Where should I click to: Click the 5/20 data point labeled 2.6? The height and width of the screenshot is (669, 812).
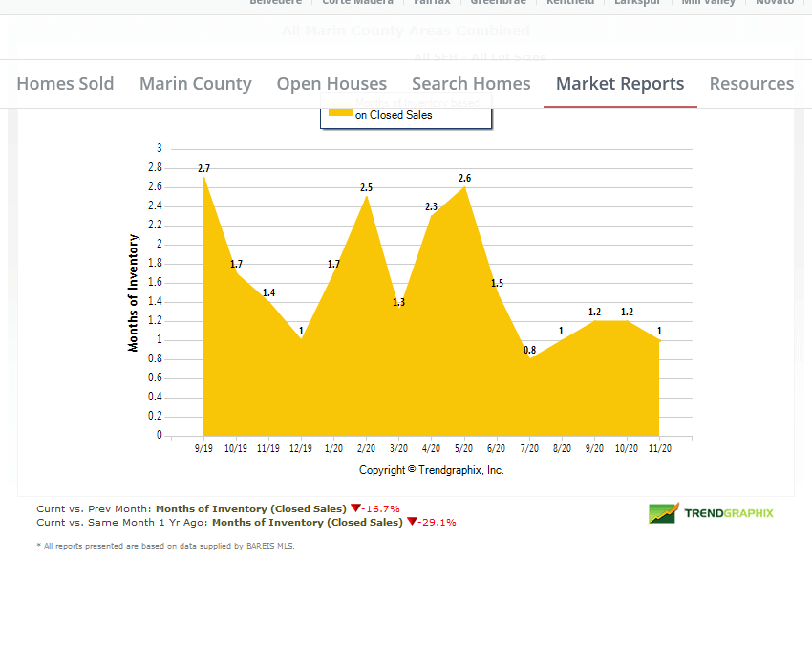(x=464, y=187)
